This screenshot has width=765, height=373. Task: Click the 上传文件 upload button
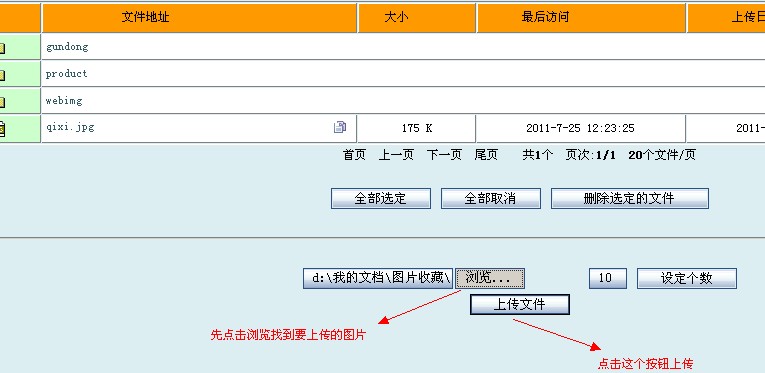[x=520, y=304]
